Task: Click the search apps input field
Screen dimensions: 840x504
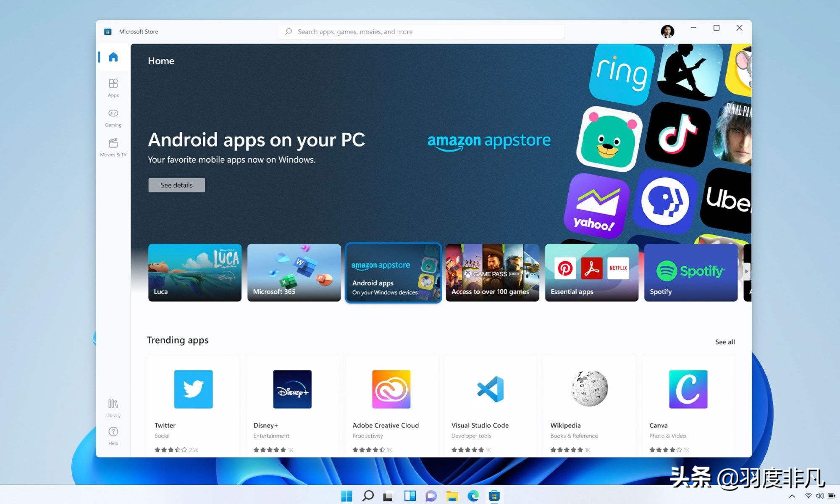Action: click(x=420, y=31)
